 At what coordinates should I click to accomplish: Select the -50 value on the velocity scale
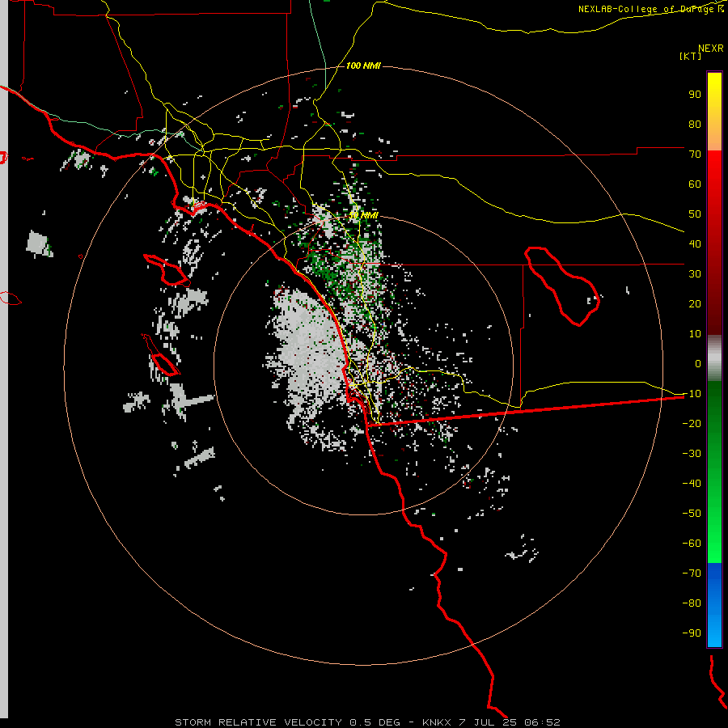(x=692, y=514)
